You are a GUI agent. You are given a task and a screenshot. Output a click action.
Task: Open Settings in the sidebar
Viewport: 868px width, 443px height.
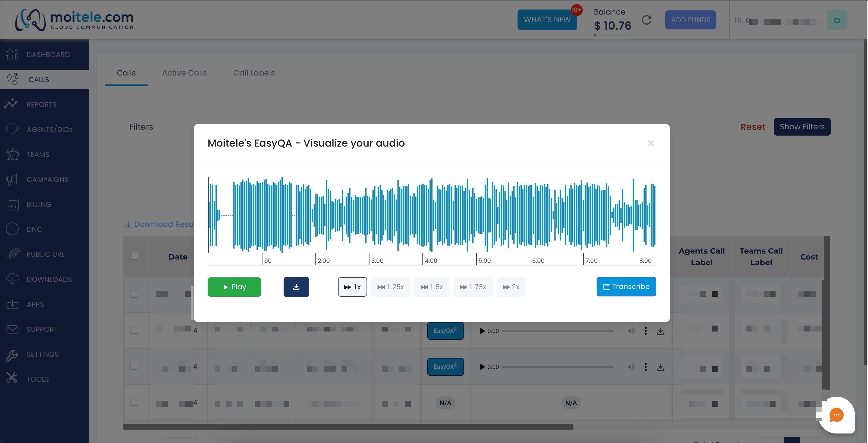click(x=45, y=354)
